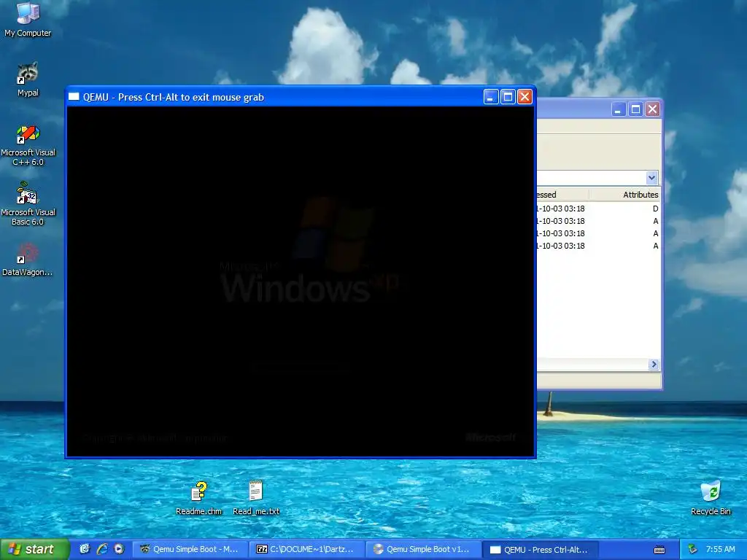
Task: Select the Recycle Bin icon
Action: point(711,498)
